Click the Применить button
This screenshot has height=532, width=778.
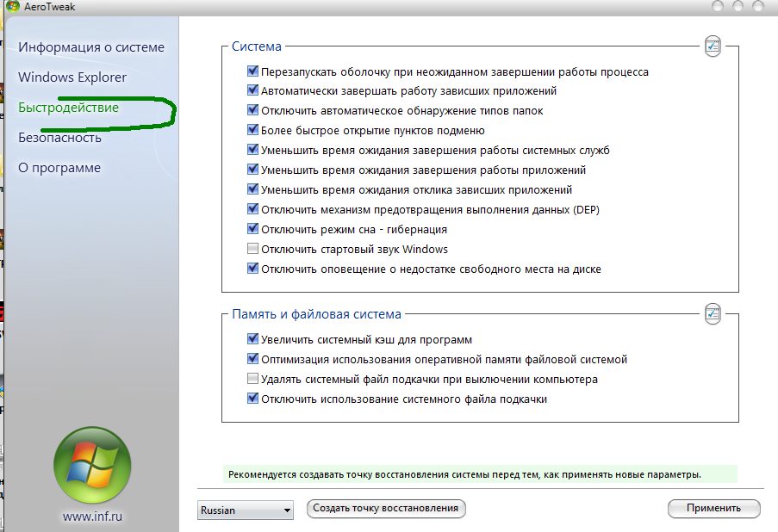713,509
